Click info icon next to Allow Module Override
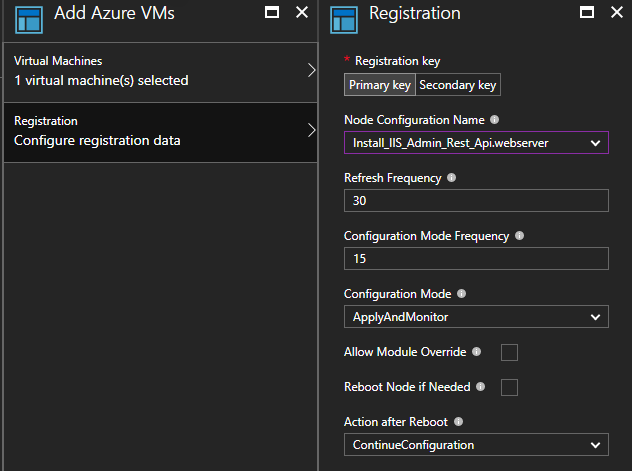 pyautogui.click(x=476, y=351)
